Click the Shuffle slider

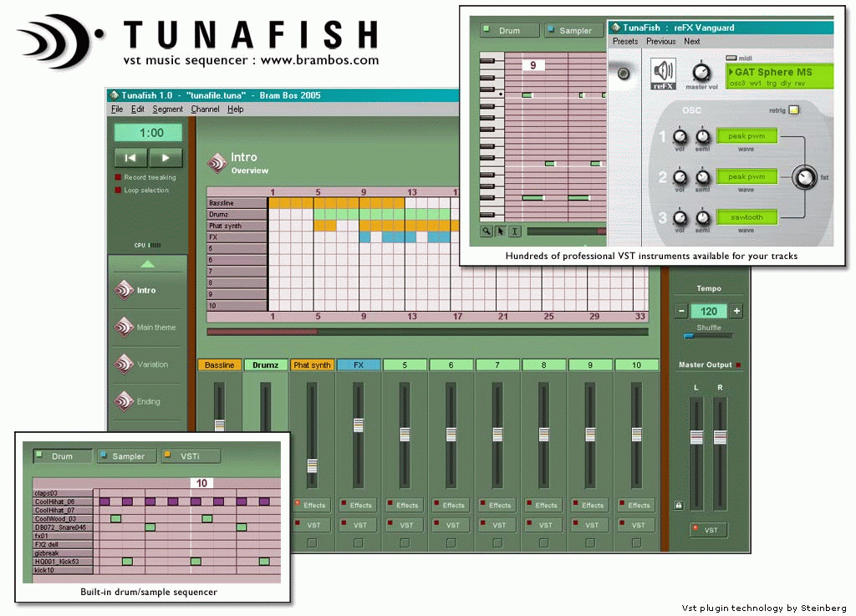[x=708, y=336]
